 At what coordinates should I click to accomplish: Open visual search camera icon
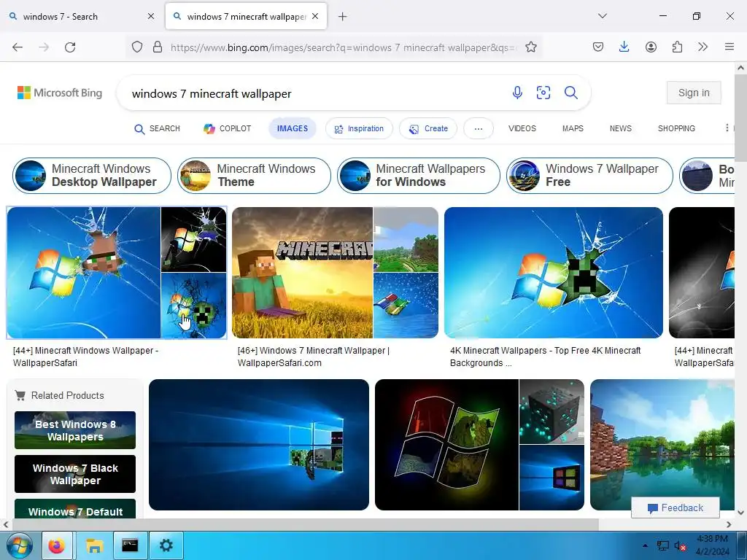pos(543,93)
